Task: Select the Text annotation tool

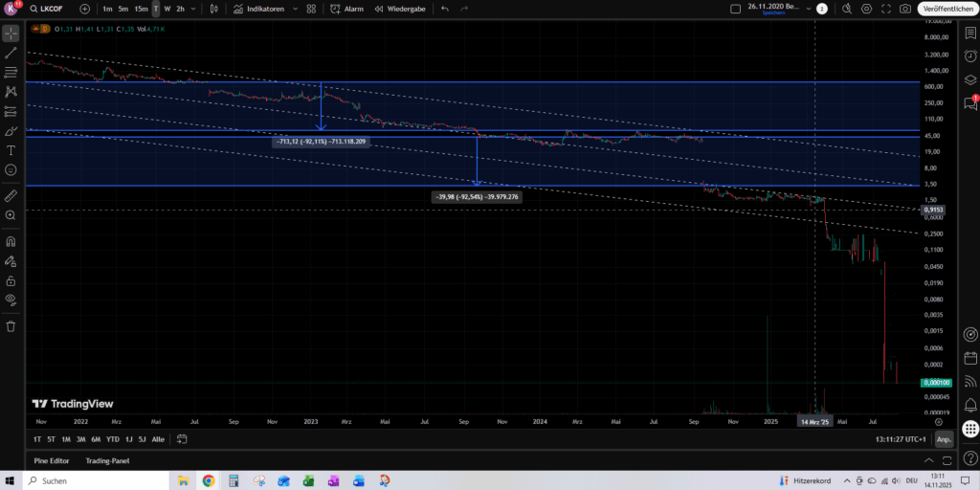Action: 11,150
